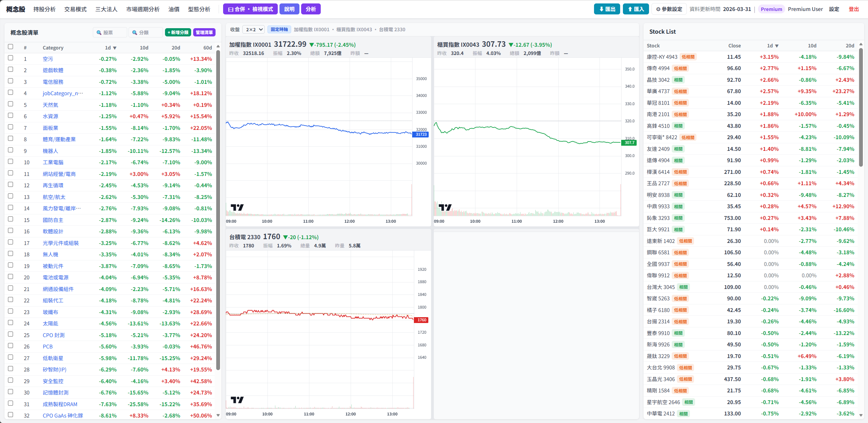868x423 pixels.
Task: Go to the 持股分析 page
Action: pos(44,9)
